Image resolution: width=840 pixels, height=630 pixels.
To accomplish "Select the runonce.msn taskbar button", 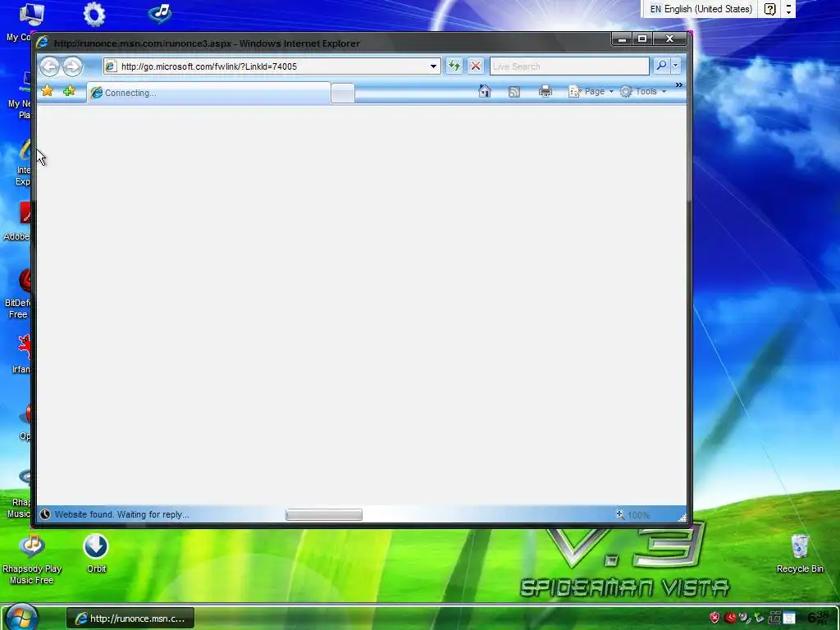I will pyautogui.click(x=130, y=619).
